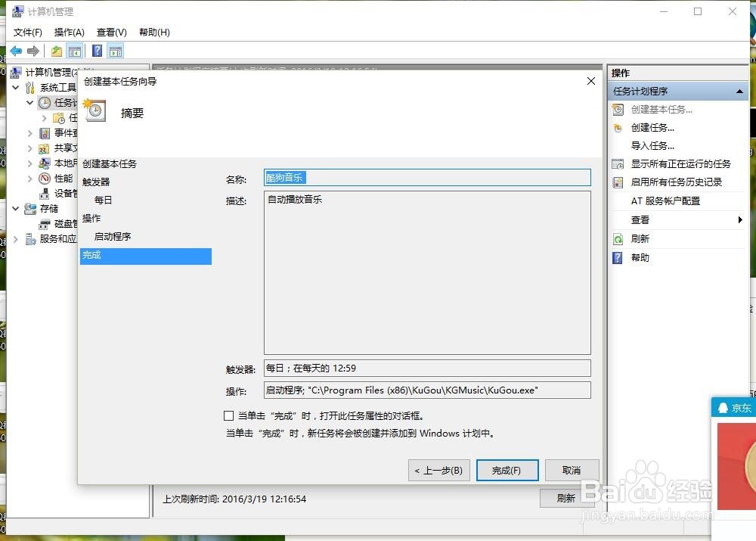756x541 pixels.
Task: Click the 创建基本任务 clock icon in Actions
Action: pos(618,110)
